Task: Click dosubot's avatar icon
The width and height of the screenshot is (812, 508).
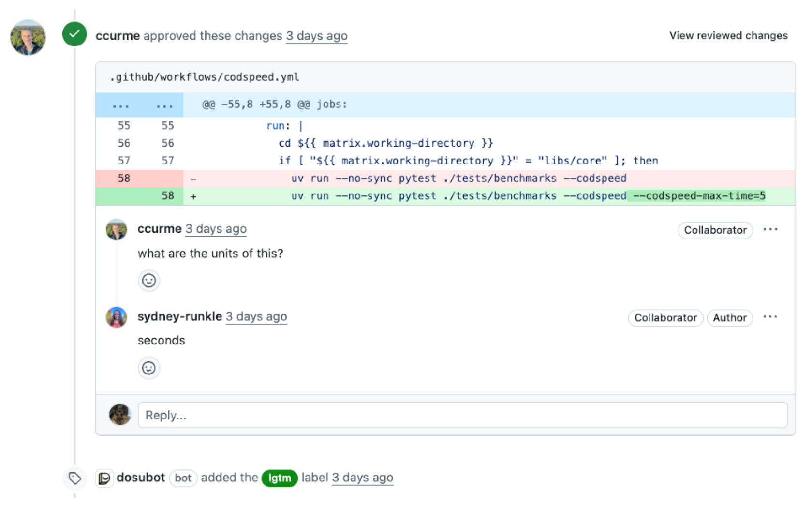Action: [104, 478]
